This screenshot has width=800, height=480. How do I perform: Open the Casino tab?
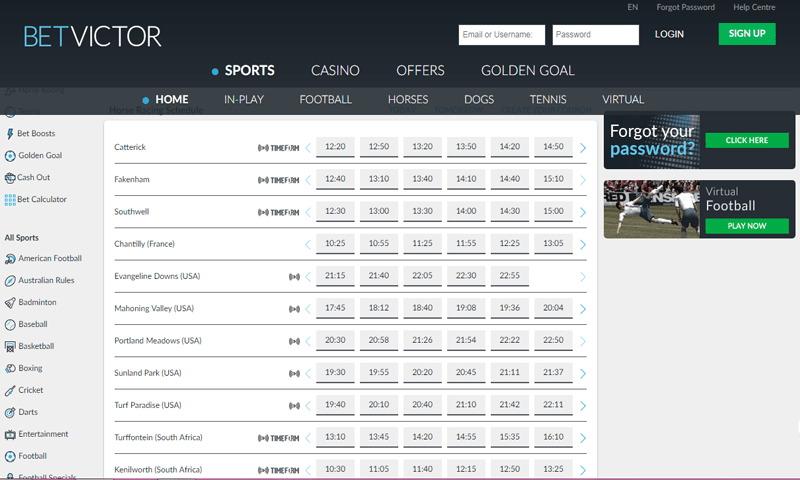click(335, 71)
